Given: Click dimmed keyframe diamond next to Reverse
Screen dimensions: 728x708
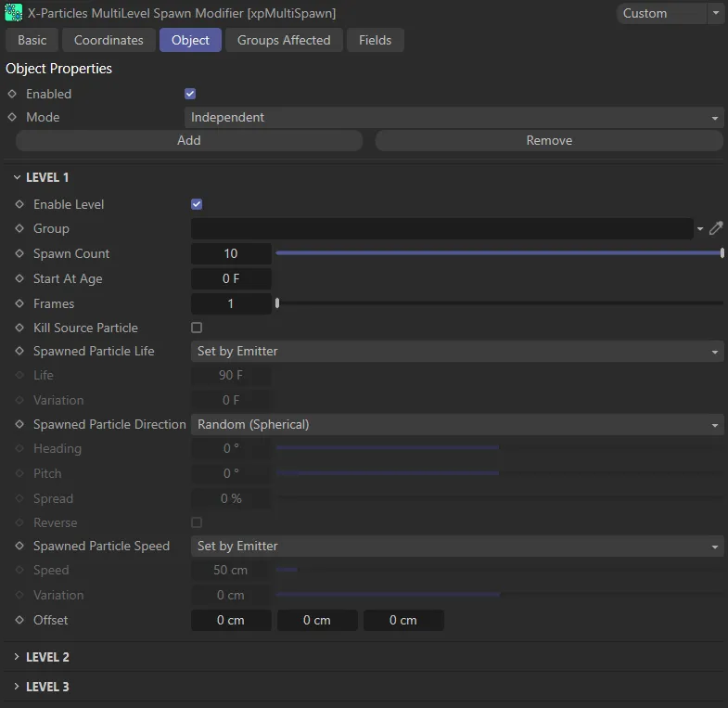Looking at the screenshot, I should tap(19, 522).
